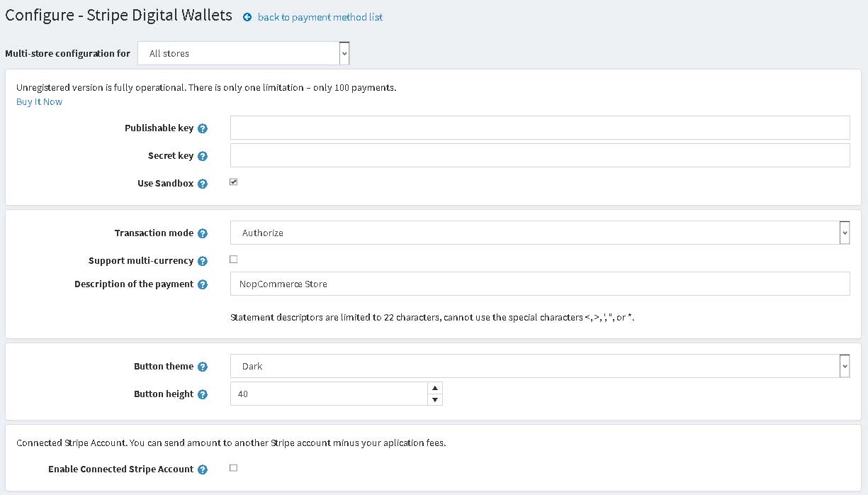
Task: Click help icon for Enable Connected Stripe Account
Action: tap(203, 469)
